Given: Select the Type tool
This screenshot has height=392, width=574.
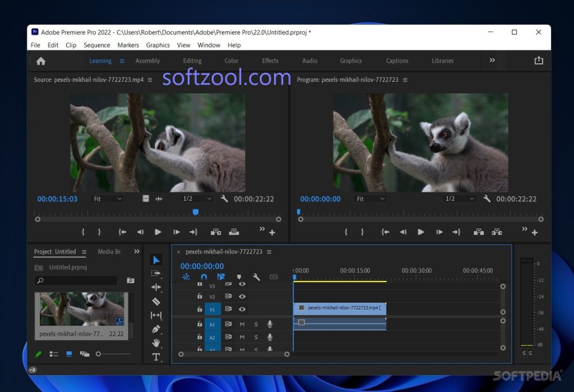Looking at the screenshot, I should point(156,356).
